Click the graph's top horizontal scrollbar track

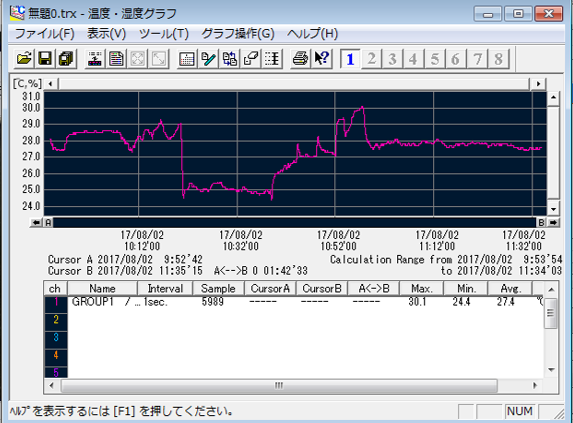pyautogui.click(x=294, y=84)
